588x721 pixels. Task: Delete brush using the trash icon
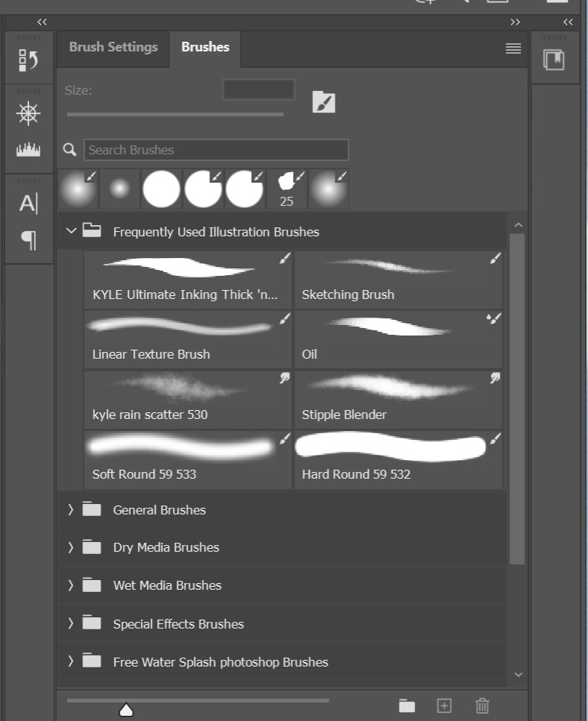481,705
